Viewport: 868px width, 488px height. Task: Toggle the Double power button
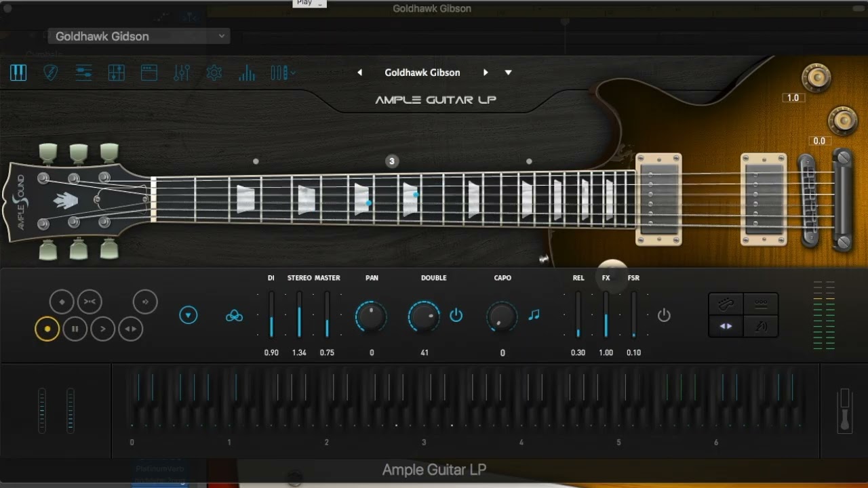tap(456, 315)
